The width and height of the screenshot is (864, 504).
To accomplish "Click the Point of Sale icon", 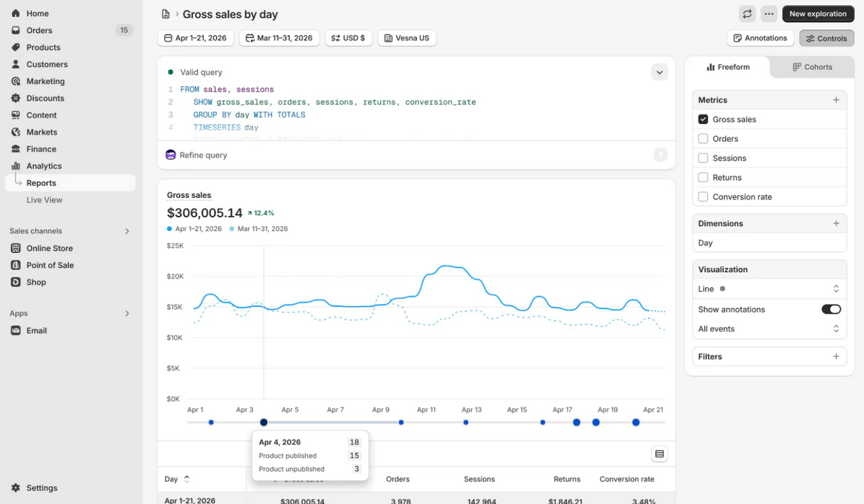I will coord(16,265).
